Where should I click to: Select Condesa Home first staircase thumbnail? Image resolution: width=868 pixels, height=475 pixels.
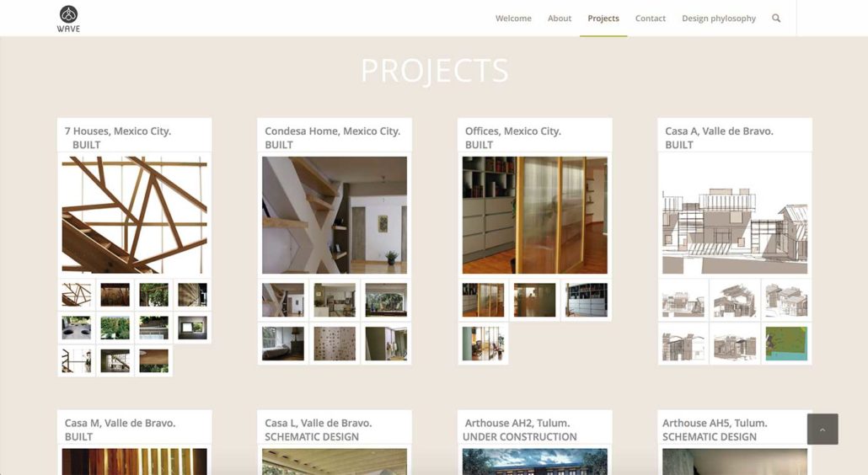pyautogui.click(x=283, y=300)
